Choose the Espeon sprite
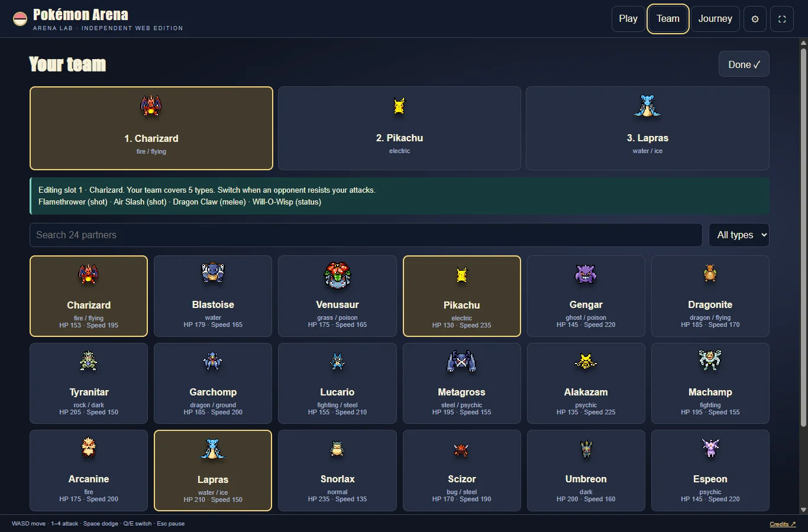 (x=710, y=448)
